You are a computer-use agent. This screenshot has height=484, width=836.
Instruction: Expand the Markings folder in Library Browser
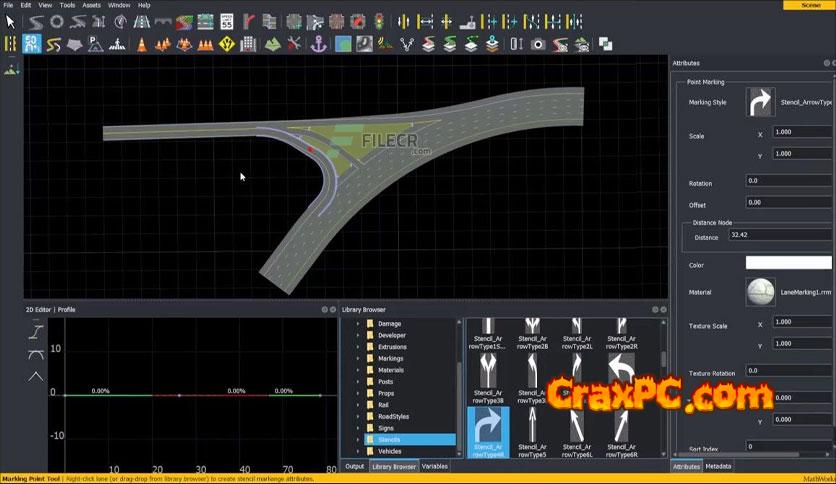(x=358, y=358)
